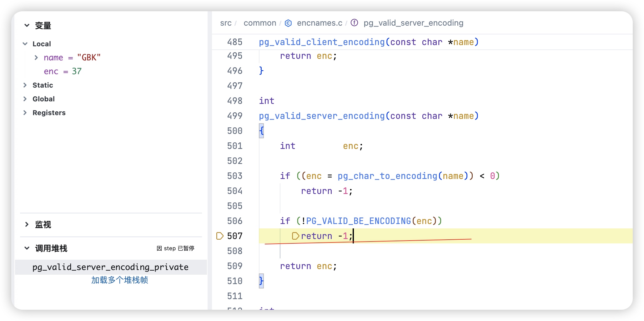644x321 pixels.
Task: Click the function symbol icon in breadcrumb
Action: [x=354, y=23]
